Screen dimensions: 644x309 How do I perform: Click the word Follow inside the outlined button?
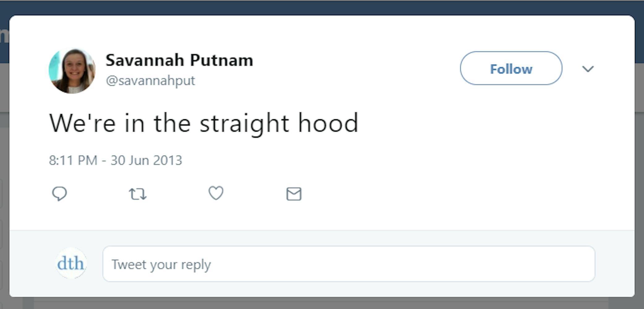tap(511, 69)
